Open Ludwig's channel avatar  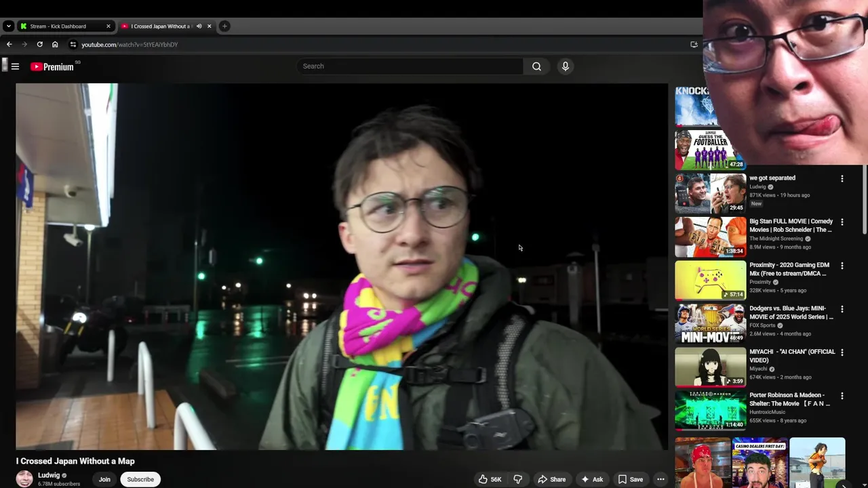tap(24, 479)
